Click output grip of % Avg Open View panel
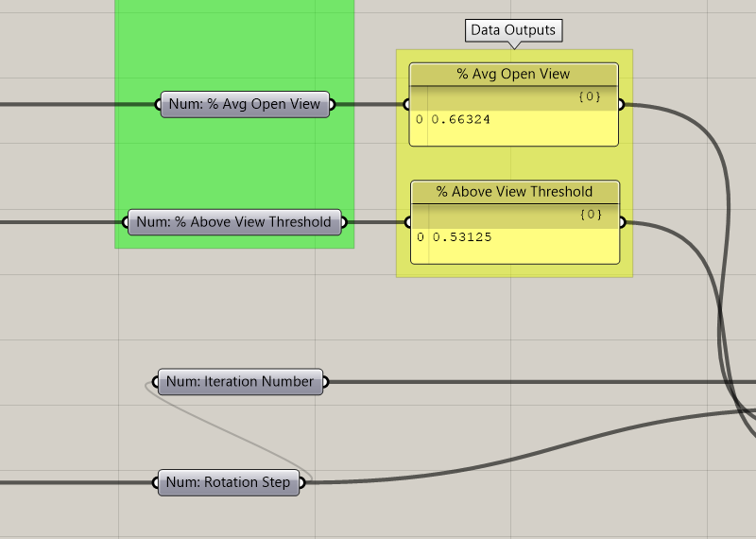756x539 pixels. click(x=621, y=104)
